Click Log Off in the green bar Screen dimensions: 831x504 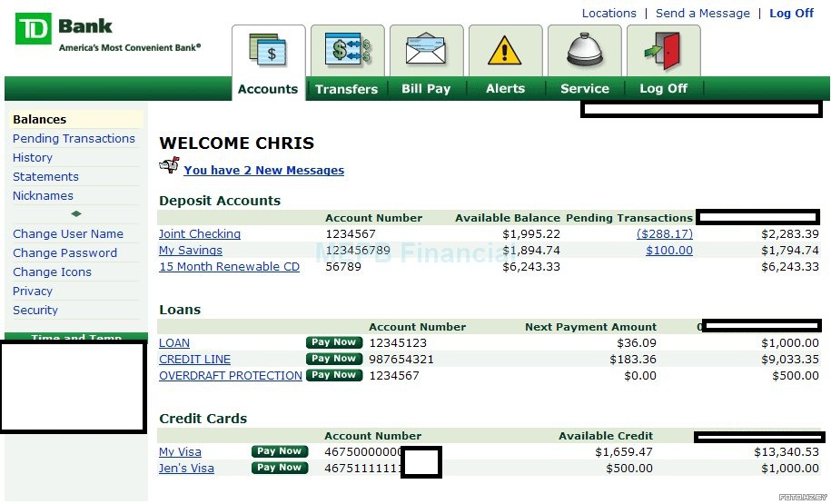663,88
